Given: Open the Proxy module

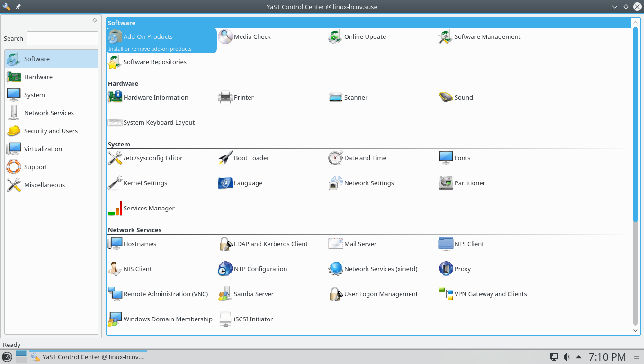Looking at the screenshot, I should (455, 269).
